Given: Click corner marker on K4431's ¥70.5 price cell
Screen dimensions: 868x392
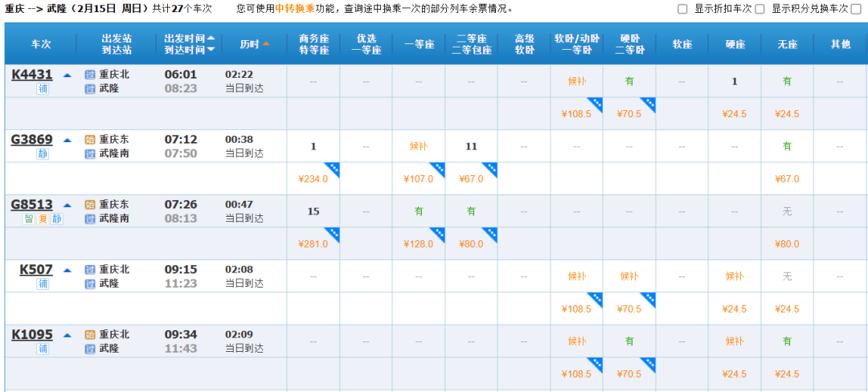Looking at the screenshot, I should click(649, 104).
